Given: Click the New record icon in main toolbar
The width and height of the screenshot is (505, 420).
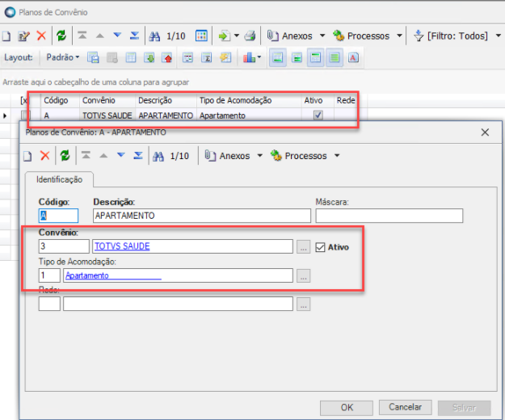Looking at the screenshot, I should 6,36.
